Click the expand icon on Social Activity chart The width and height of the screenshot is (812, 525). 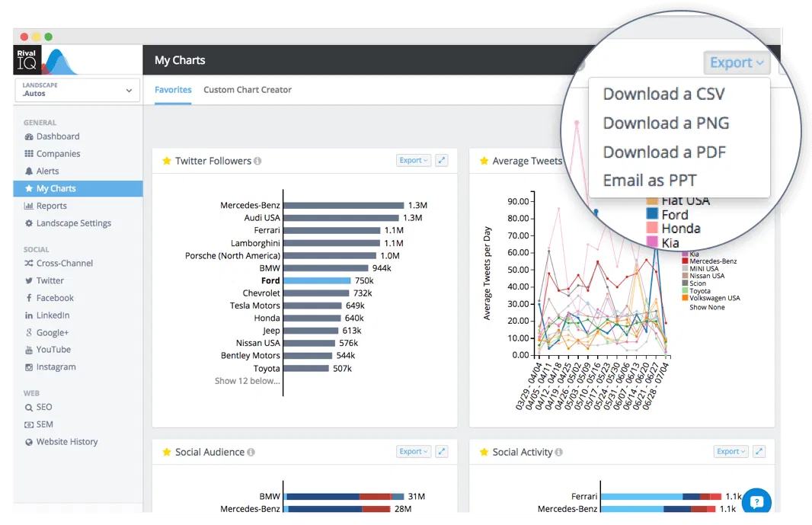pyautogui.click(x=759, y=452)
